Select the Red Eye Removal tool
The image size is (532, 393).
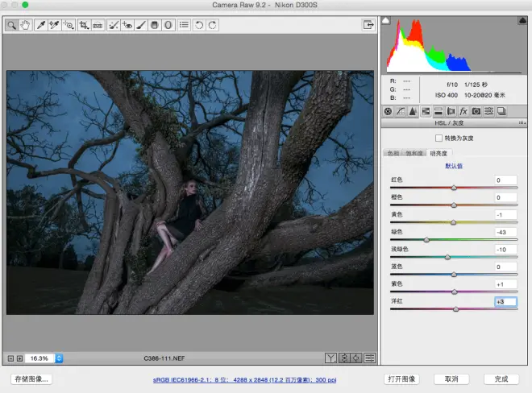[x=127, y=25]
